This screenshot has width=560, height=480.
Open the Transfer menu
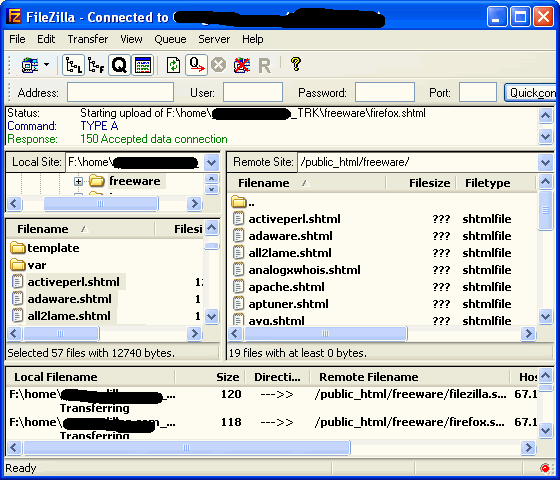88,39
